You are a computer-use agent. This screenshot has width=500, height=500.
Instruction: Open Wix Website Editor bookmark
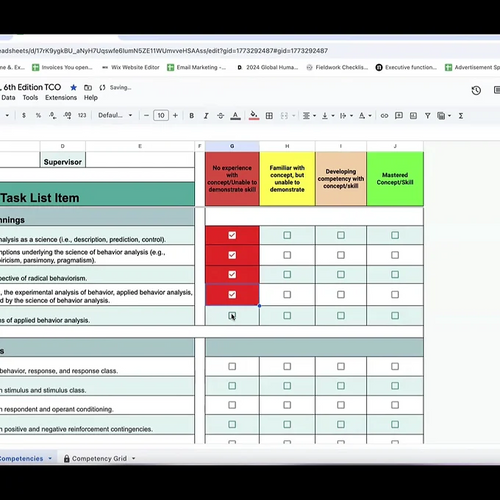pos(131,67)
